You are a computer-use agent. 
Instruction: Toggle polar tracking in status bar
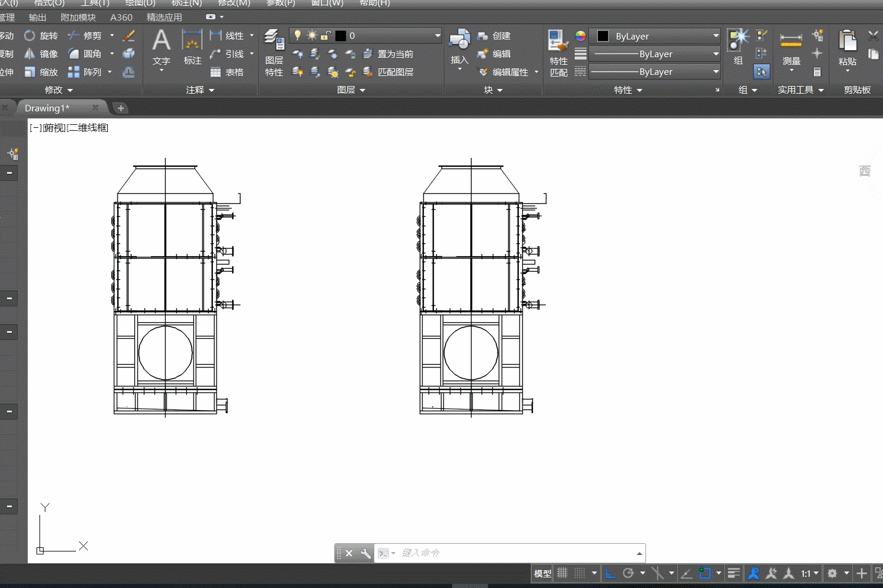[x=628, y=573]
